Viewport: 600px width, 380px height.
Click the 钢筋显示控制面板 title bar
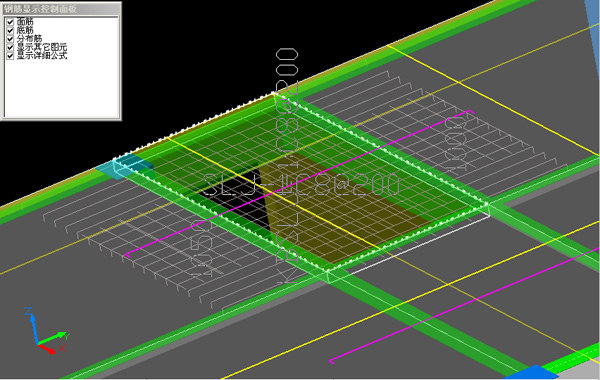coord(61,8)
